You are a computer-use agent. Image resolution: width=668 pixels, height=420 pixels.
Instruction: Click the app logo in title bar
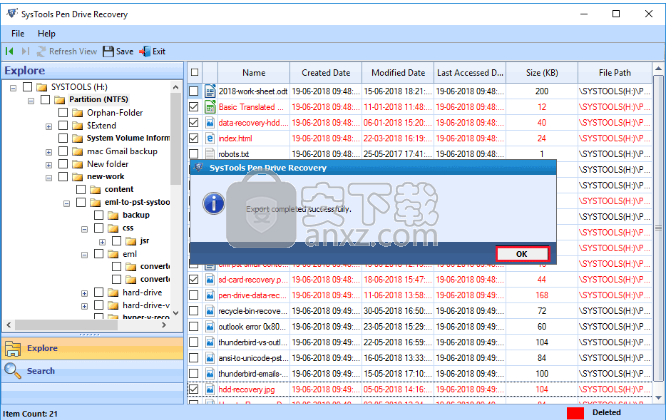coord(12,14)
